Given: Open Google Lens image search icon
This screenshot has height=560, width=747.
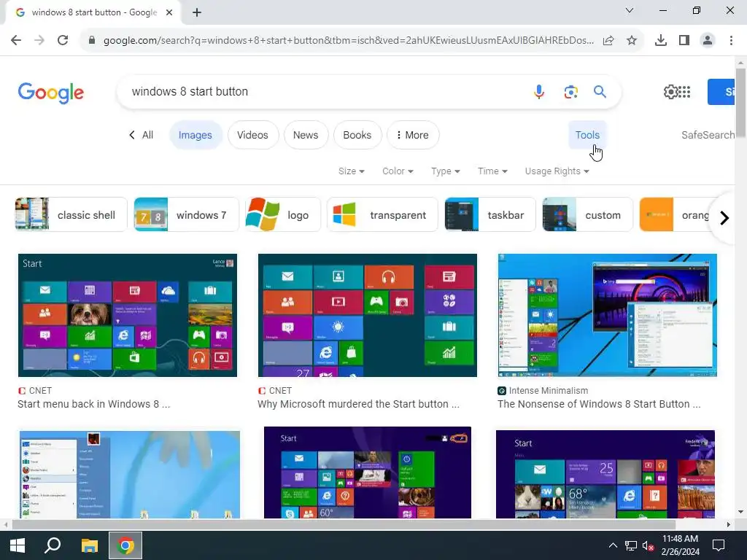Looking at the screenshot, I should click(570, 91).
